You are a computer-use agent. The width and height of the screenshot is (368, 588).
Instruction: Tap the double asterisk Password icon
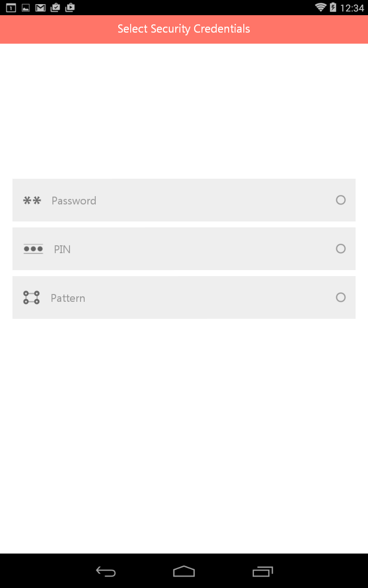click(x=32, y=200)
